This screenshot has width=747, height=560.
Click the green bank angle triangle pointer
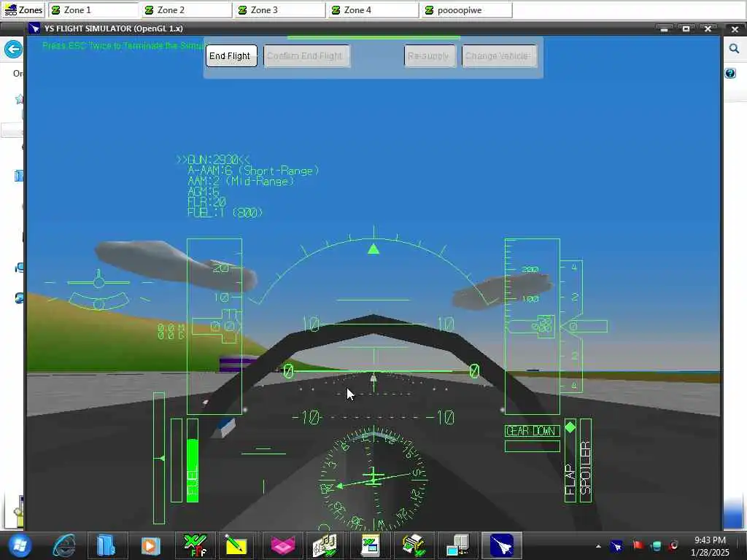coord(373,249)
